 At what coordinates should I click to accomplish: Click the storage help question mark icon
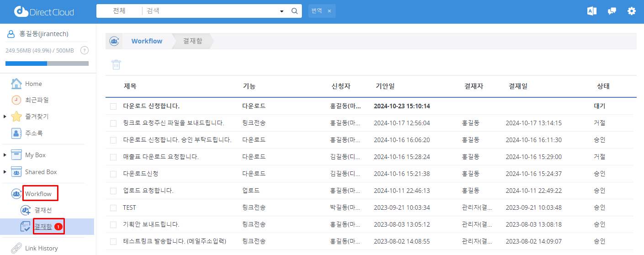point(84,51)
